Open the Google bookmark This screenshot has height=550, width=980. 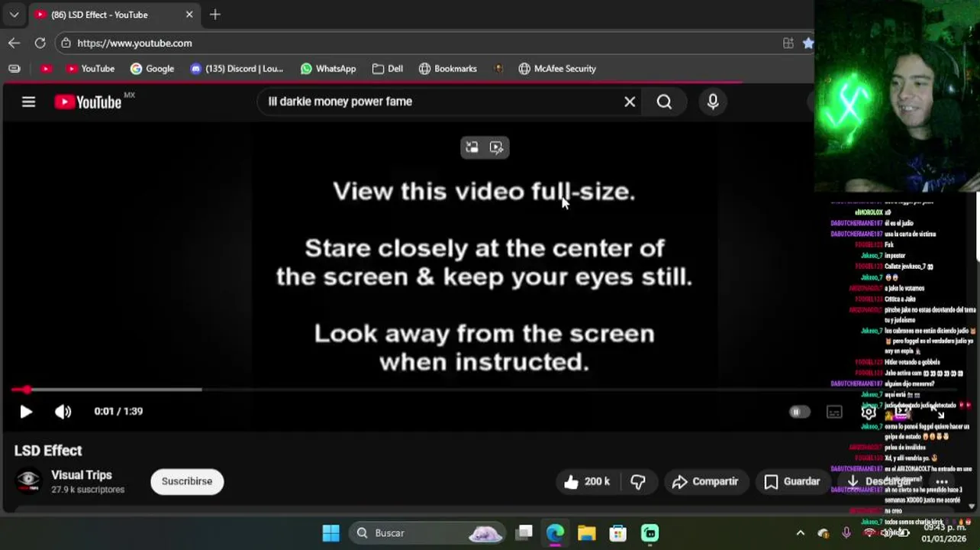tap(152, 69)
